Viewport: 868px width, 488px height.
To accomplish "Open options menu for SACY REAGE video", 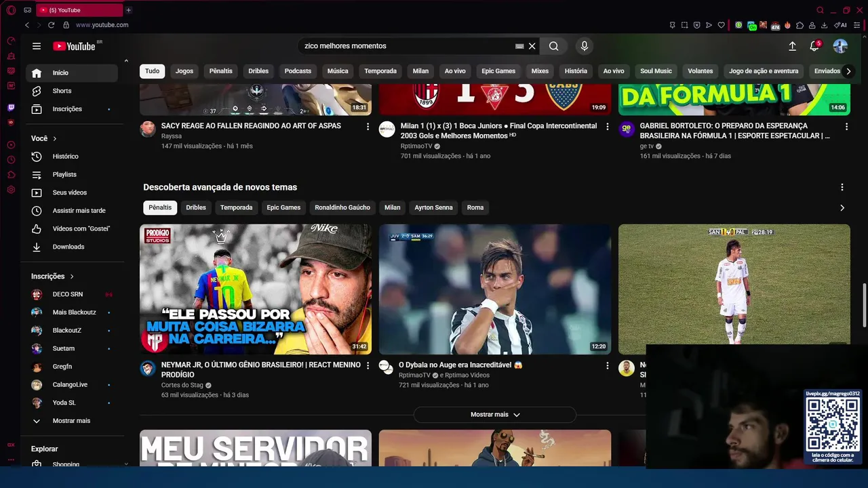I will tap(368, 127).
